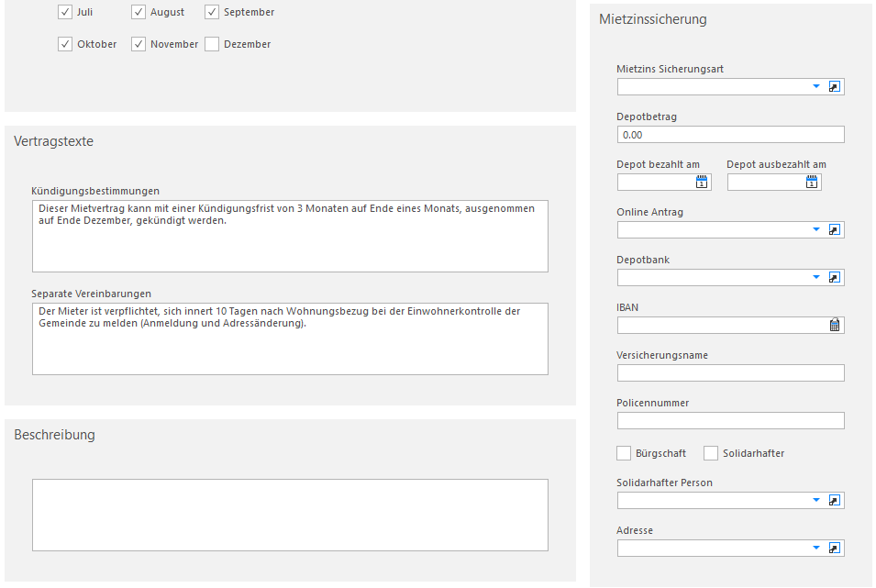Click the Separate Vereinbarungen label
Image resolution: width=876 pixels, height=588 pixels.
[x=91, y=294]
